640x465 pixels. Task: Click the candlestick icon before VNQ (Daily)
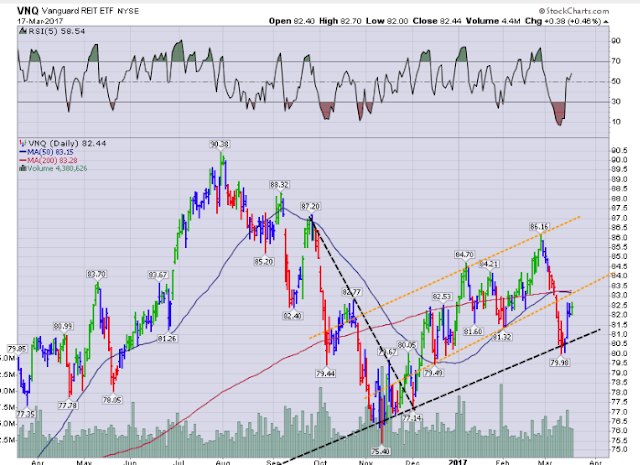coord(23,143)
